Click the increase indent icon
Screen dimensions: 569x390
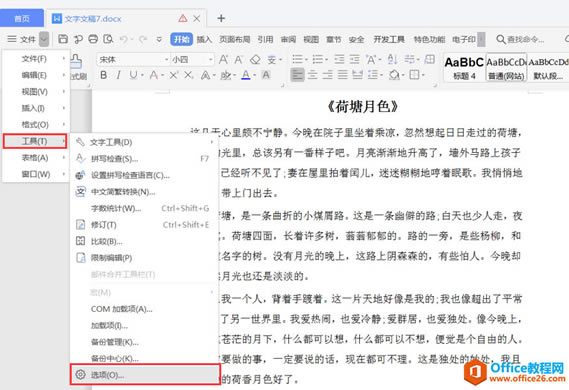point(354,59)
